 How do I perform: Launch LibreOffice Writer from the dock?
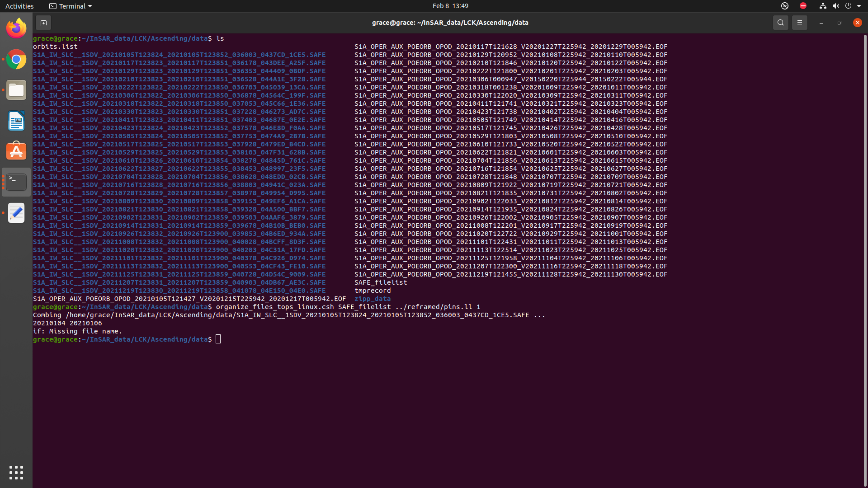coord(16,121)
